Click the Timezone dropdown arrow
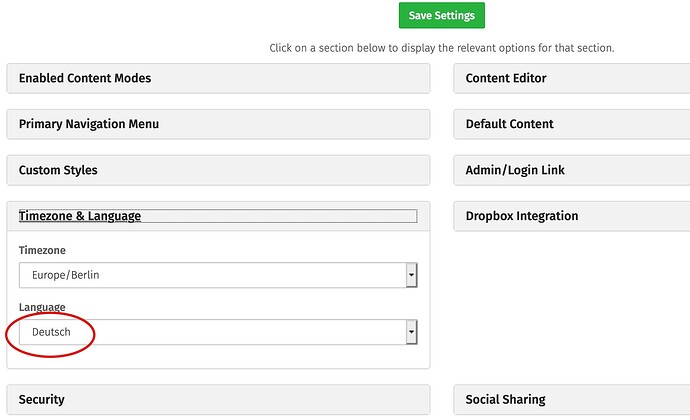This screenshot has width=690, height=420. point(411,275)
